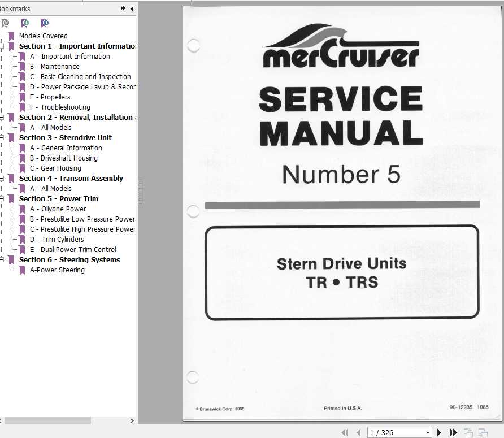
Task: Collapse the Bookmarks panel
Action: (132, 8)
